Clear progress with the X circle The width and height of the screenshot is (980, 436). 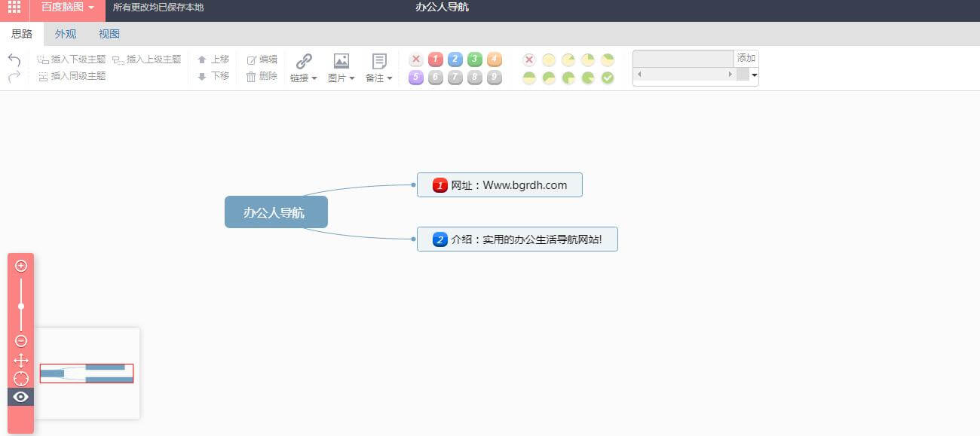529,59
